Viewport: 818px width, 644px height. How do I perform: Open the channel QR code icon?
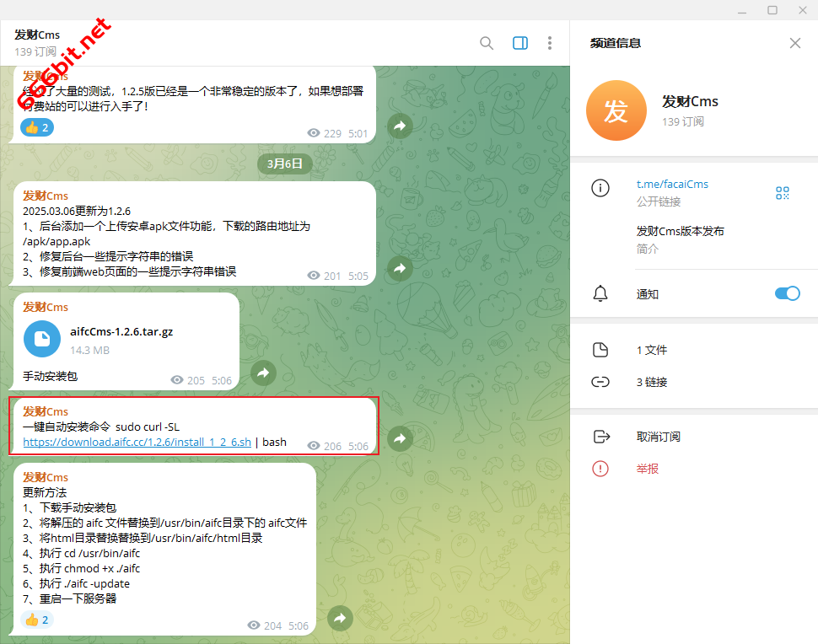(x=782, y=193)
